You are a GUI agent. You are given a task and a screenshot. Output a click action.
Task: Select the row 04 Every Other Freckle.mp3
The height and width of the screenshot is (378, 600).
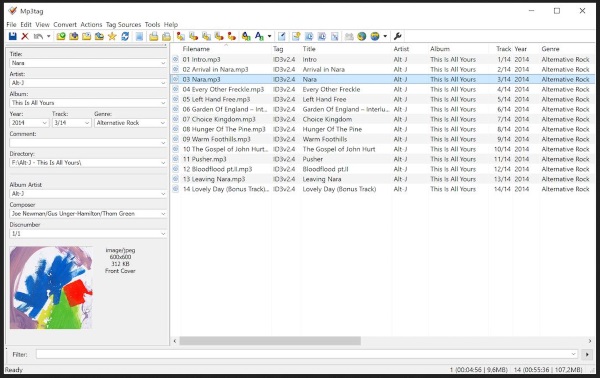382,89
